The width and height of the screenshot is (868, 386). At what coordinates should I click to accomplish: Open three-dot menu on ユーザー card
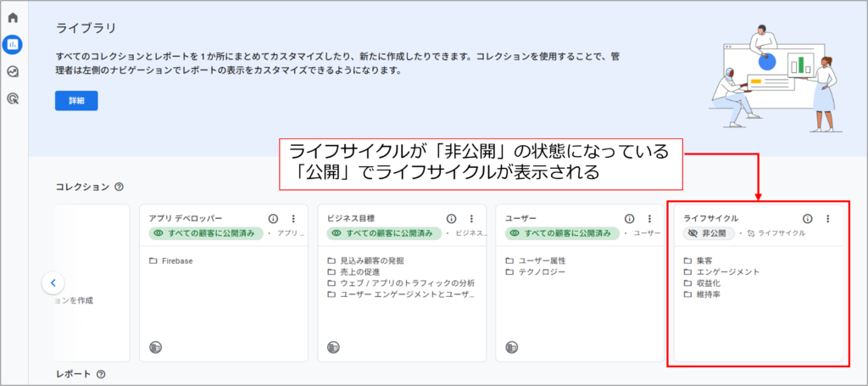[649, 218]
